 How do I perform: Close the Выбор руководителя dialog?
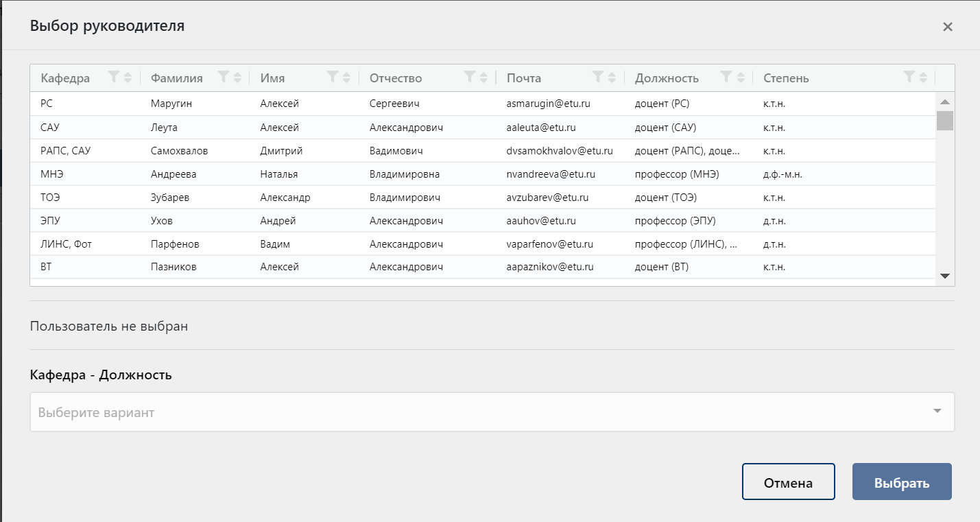(x=948, y=27)
